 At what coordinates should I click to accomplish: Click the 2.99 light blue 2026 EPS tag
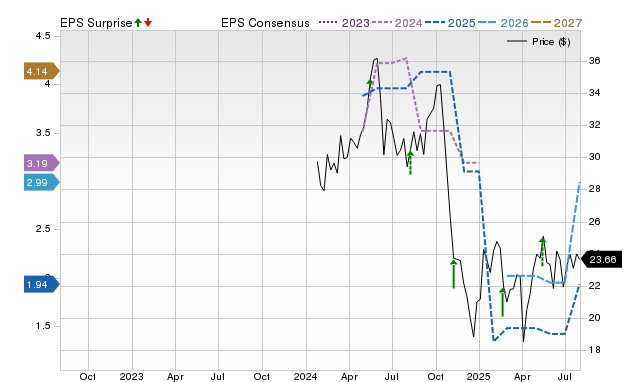click(41, 182)
